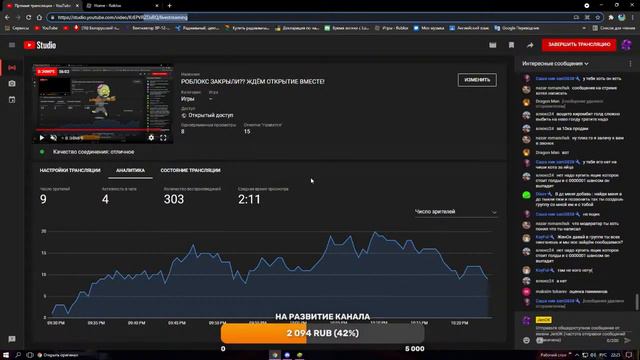Open the emoji picker in the chat input
The height and width of the screenshot is (360, 640).
coord(527,340)
